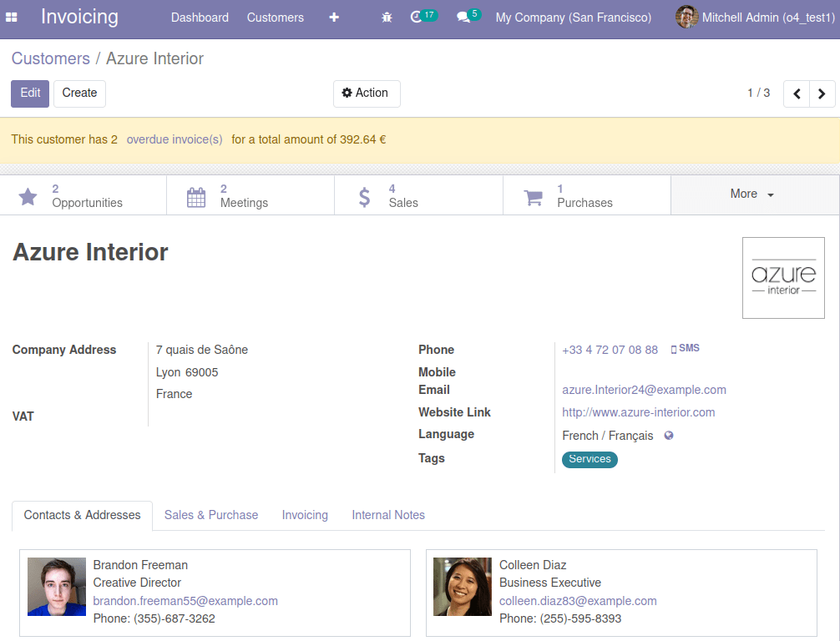The height and width of the screenshot is (641, 840).
Task: Open the 2 Meetings smart button
Action: [250, 195]
